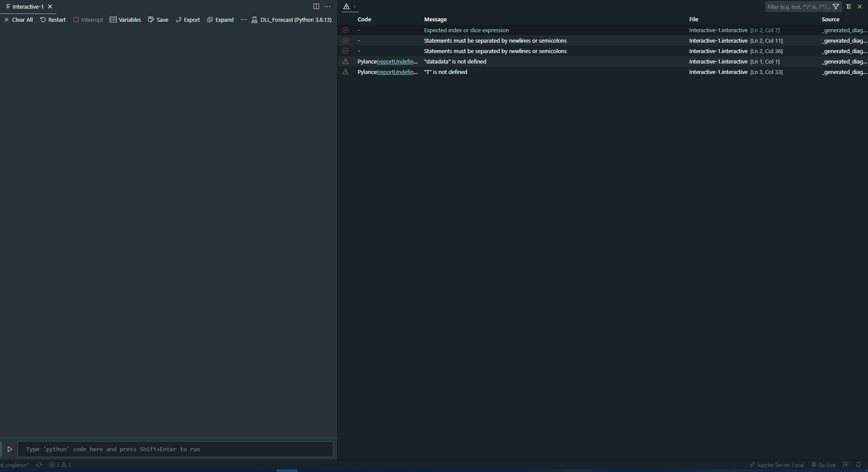Open the notifications bell
This screenshot has height=472, width=868.
point(859,465)
